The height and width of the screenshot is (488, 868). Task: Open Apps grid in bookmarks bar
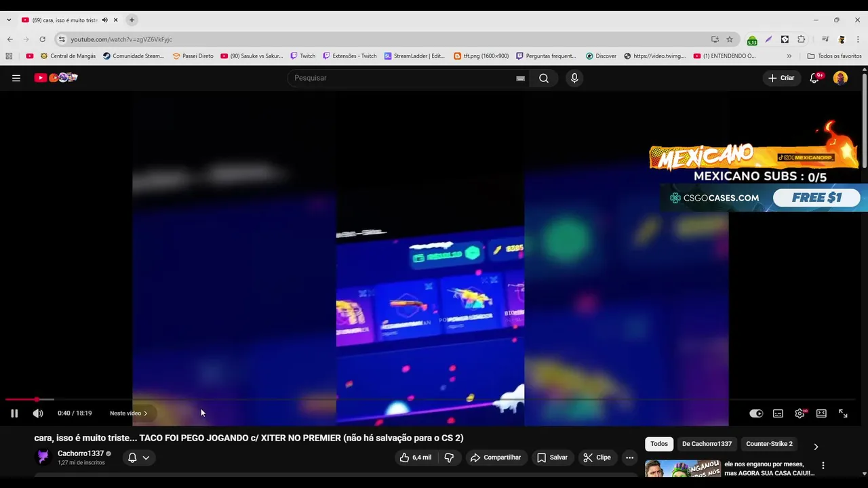9,56
